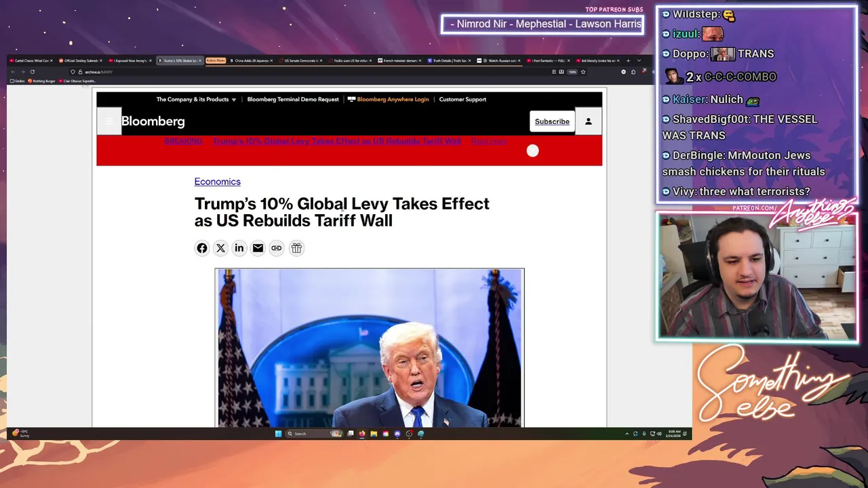Click the taskbar clock and date
The image size is (868, 488).
tap(674, 434)
